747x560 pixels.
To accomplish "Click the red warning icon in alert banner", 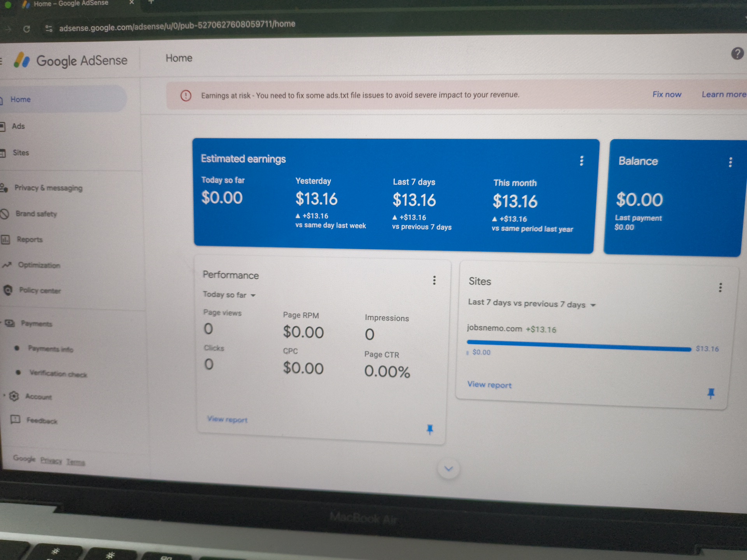I will coord(186,95).
